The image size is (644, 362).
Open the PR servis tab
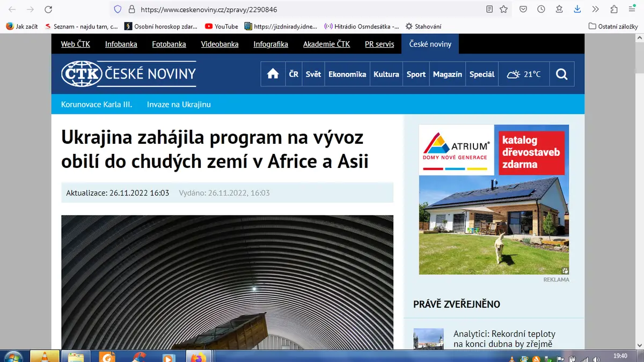(379, 44)
